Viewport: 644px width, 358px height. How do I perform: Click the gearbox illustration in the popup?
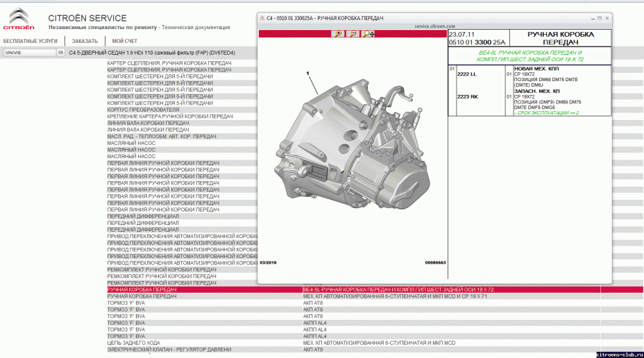[x=353, y=144]
